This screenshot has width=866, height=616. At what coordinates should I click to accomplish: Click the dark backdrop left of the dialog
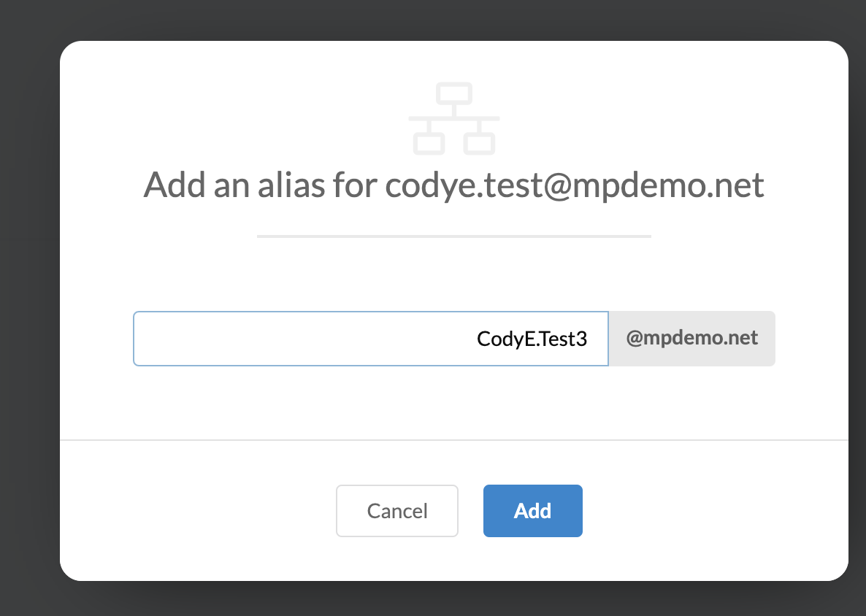coord(28,309)
